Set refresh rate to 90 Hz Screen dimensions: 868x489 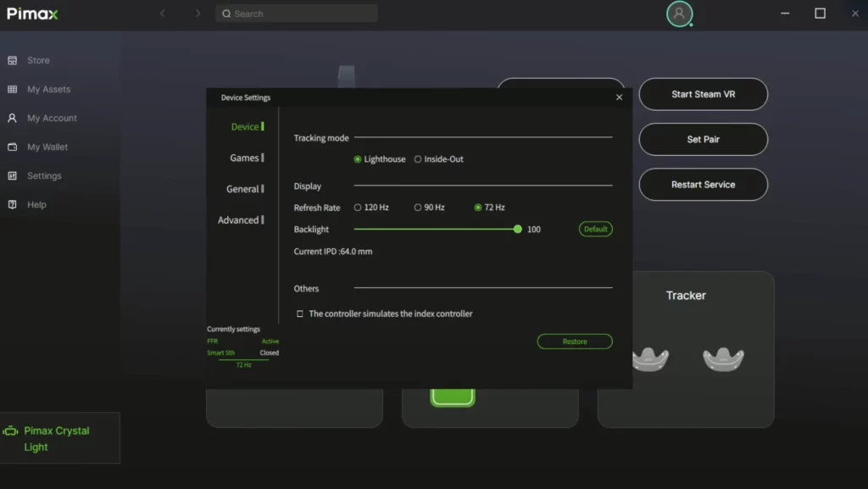pyautogui.click(x=430, y=208)
